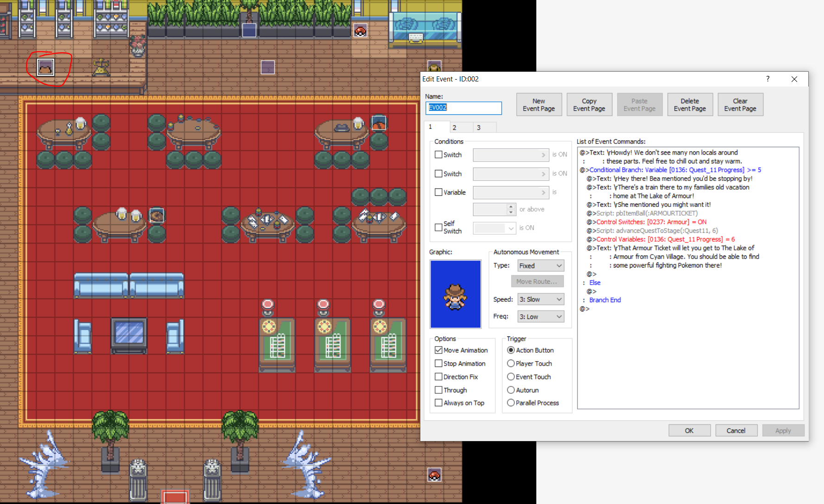
Task: Select the advanceQuestToStage script line
Action: tap(652, 230)
